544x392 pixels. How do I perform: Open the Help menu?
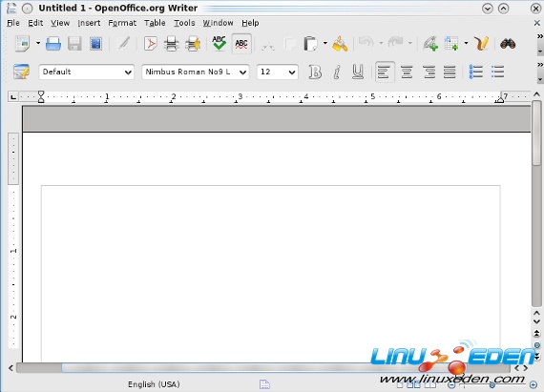point(250,23)
